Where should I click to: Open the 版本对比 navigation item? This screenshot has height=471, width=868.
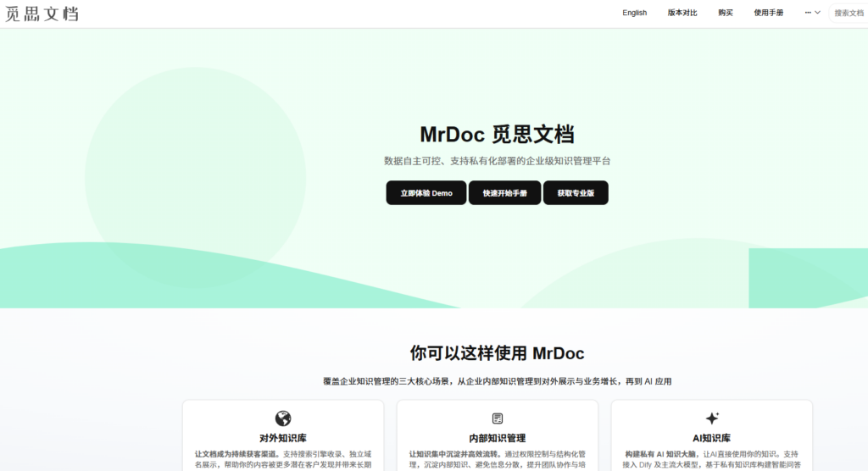(x=682, y=13)
